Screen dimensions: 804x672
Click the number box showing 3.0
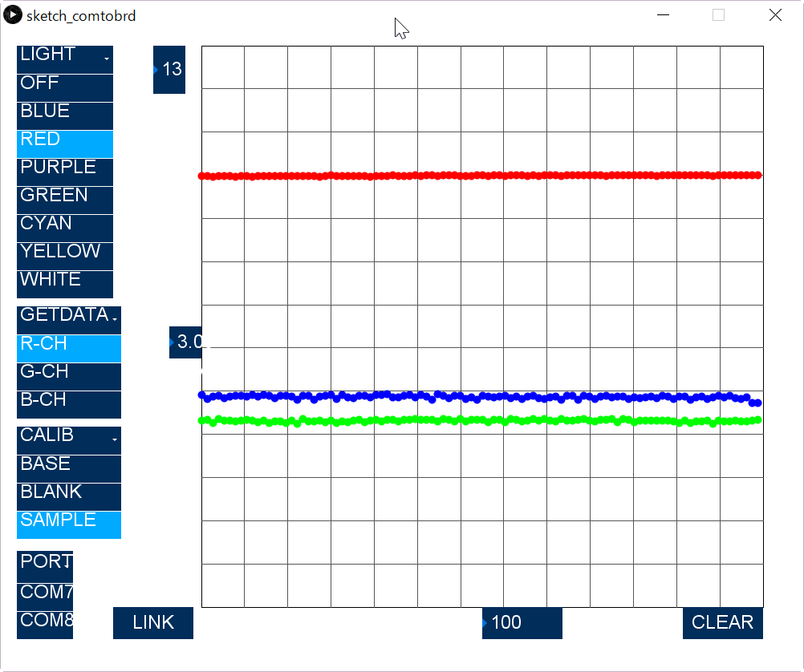(185, 342)
